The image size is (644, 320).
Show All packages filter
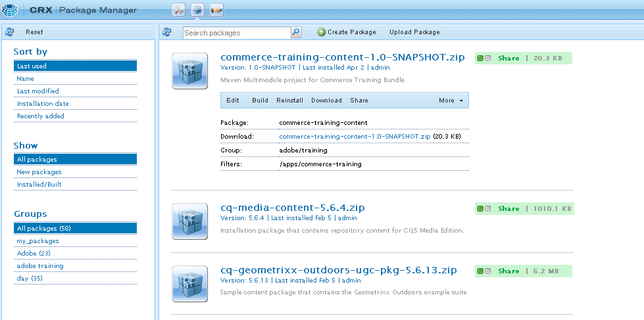[x=75, y=159]
